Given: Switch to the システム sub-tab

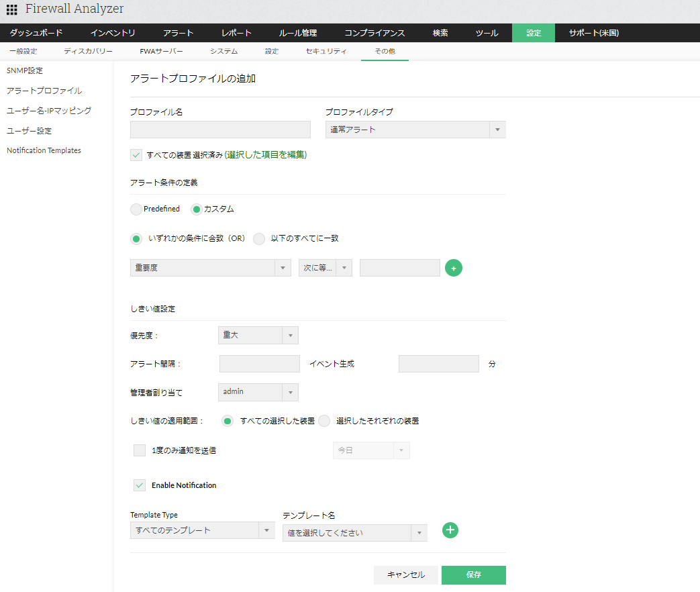Looking at the screenshot, I should (223, 51).
